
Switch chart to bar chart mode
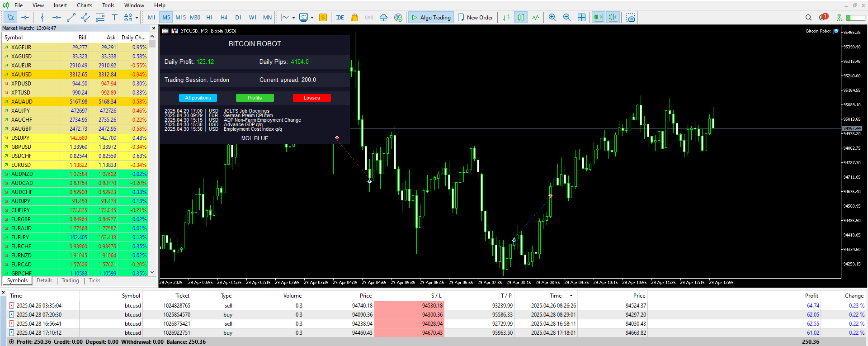506,18
